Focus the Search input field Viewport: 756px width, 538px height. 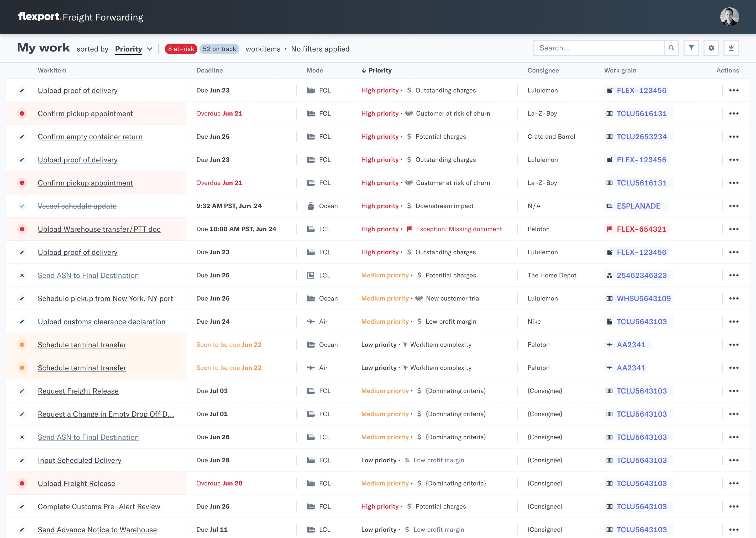[599, 48]
